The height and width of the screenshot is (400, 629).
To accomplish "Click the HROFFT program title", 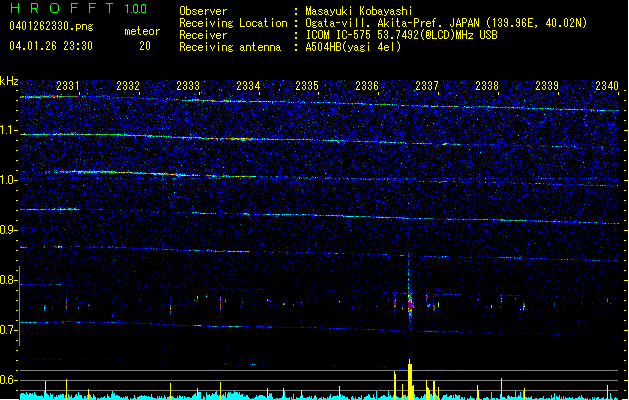I will 62,8.
